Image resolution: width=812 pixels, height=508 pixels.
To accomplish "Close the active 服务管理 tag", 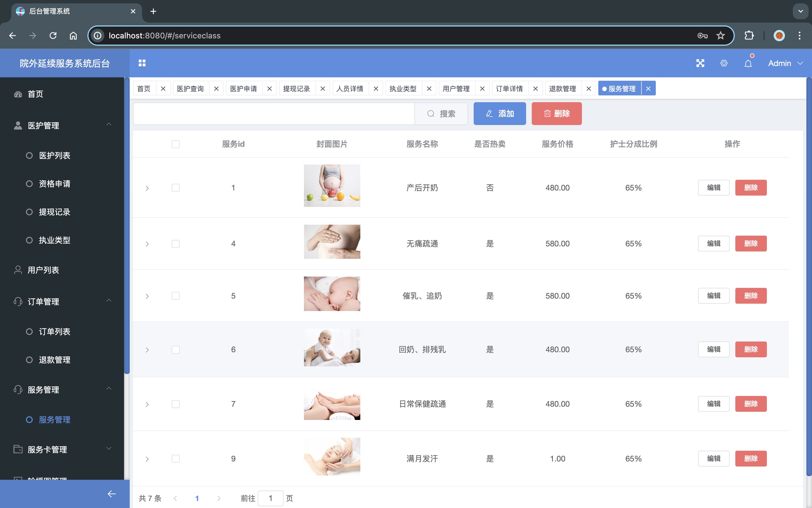I will tap(648, 89).
